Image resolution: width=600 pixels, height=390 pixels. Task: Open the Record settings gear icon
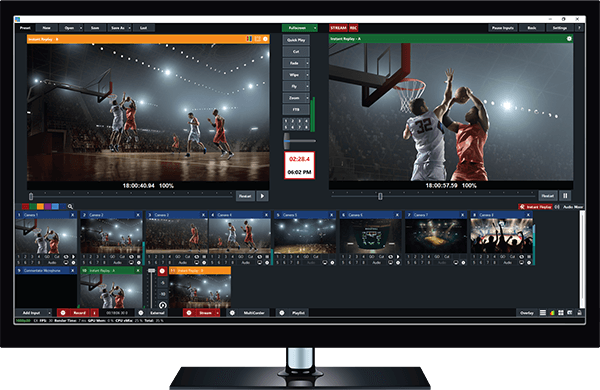coord(63,313)
